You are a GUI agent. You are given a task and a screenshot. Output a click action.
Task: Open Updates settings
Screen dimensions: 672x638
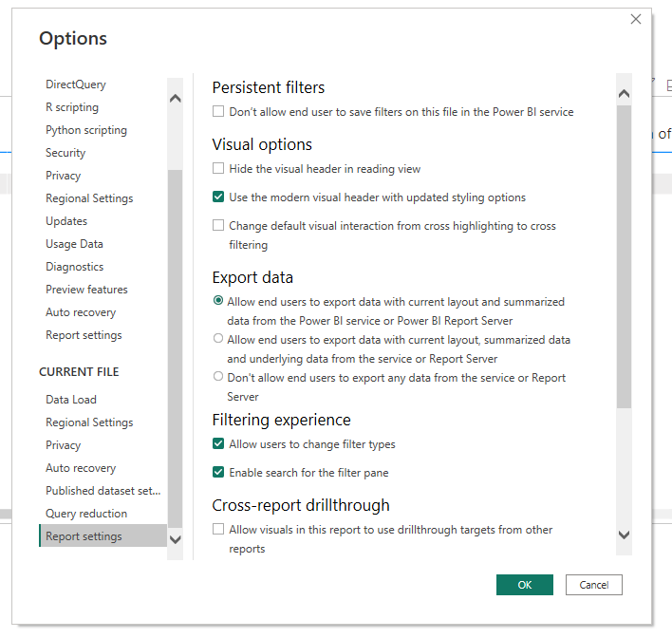point(66,221)
